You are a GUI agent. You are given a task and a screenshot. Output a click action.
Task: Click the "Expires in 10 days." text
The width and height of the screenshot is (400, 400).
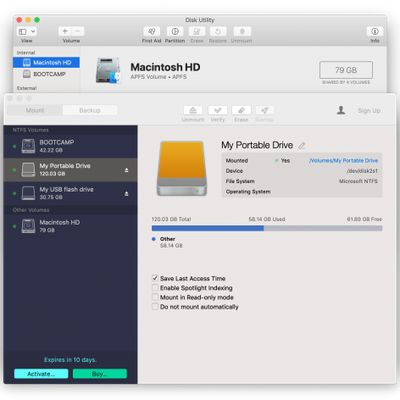(70, 360)
